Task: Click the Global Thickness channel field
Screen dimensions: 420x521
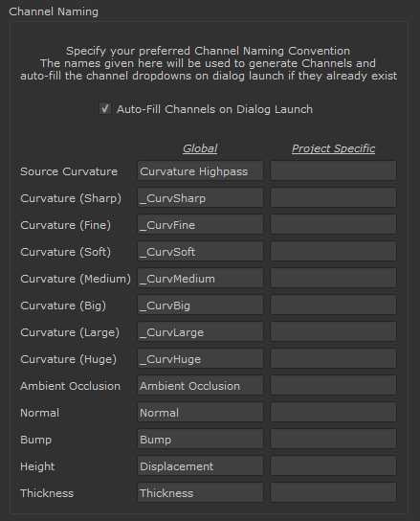Action: pyautogui.click(x=200, y=493)
